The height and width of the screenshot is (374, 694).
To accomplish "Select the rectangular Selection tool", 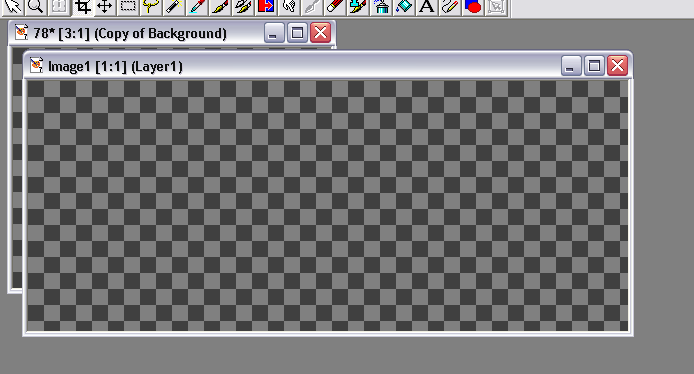I will (x=128, y=7).
